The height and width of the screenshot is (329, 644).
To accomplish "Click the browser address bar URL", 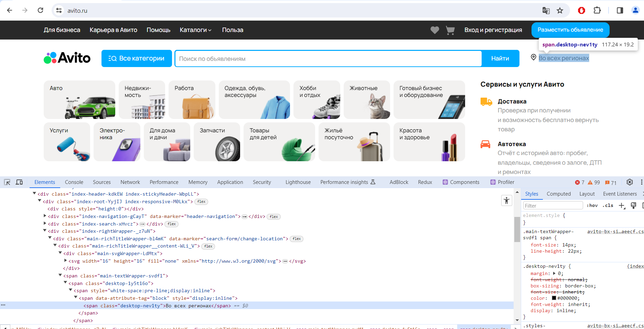I will 77,11.
